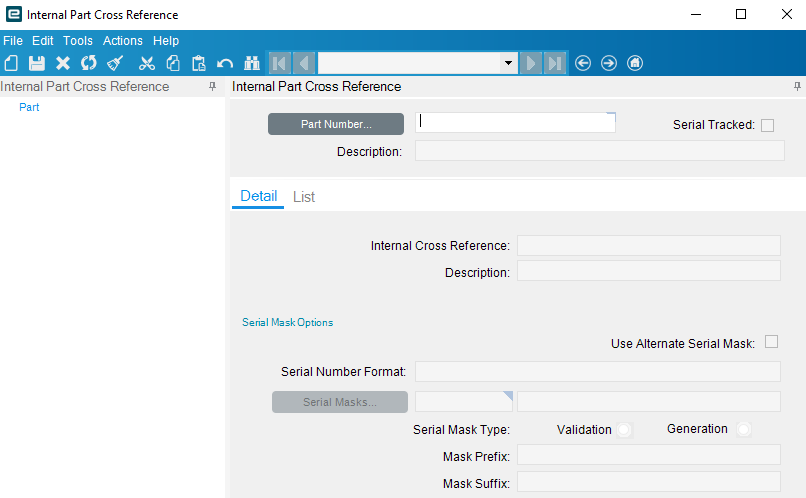This screenshot has height=498, width=806.
Task: Open the toolbar record navigation dropdown
Action: [x=508, y=63]
